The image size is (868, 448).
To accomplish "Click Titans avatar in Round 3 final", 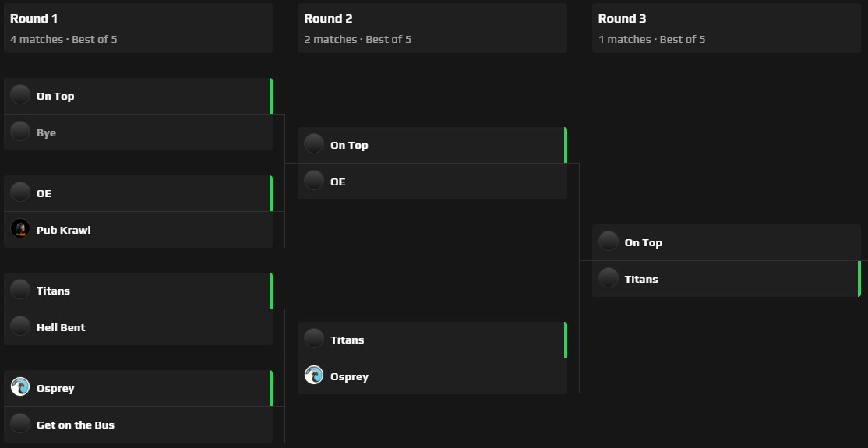I will pos(609,278).
